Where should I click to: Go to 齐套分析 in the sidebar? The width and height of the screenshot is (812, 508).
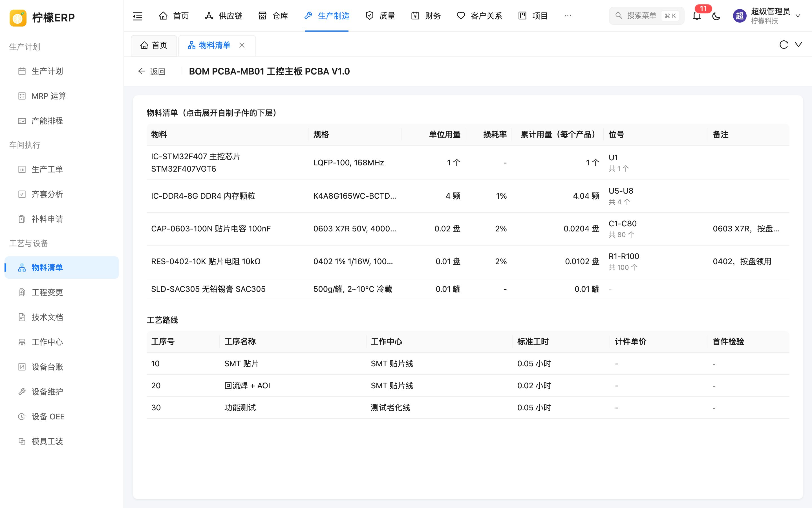tap(62, 194)
